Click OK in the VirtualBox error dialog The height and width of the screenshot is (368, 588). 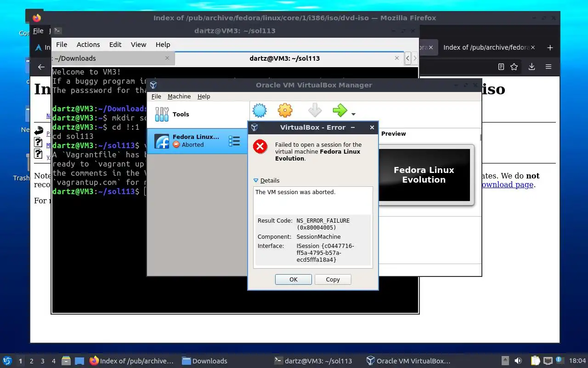point(294,279)
